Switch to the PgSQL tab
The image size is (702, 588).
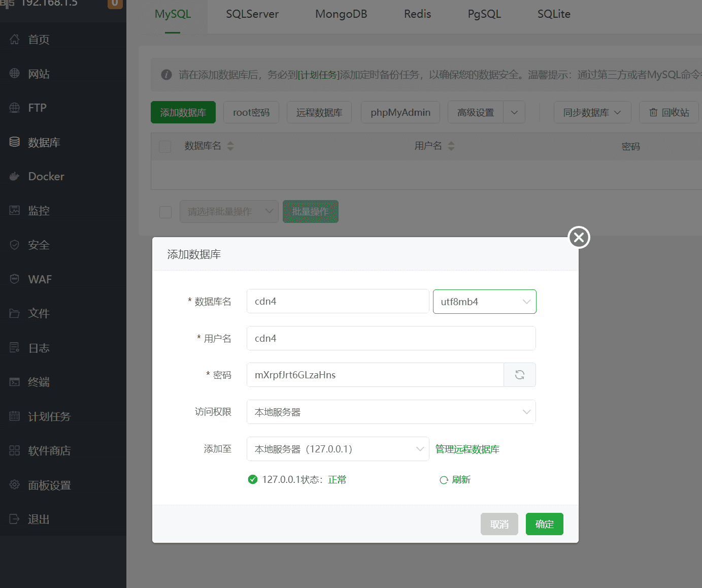[x=484, y=14]
